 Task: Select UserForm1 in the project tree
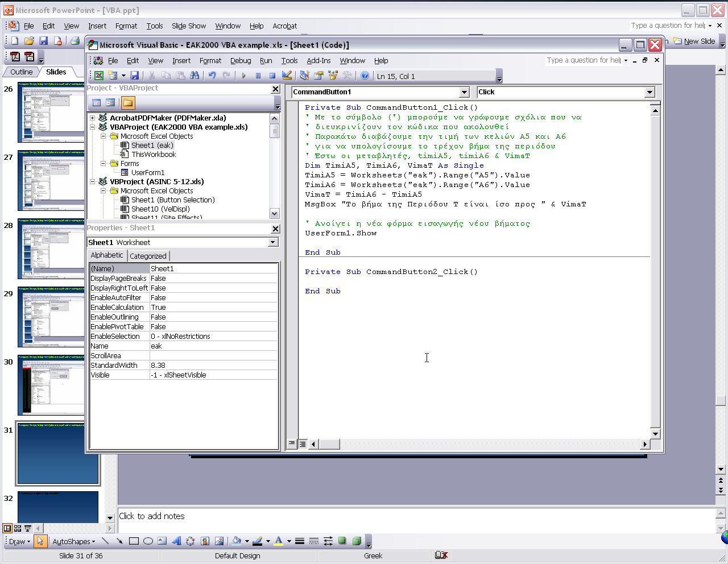click(x=148, y=173)
